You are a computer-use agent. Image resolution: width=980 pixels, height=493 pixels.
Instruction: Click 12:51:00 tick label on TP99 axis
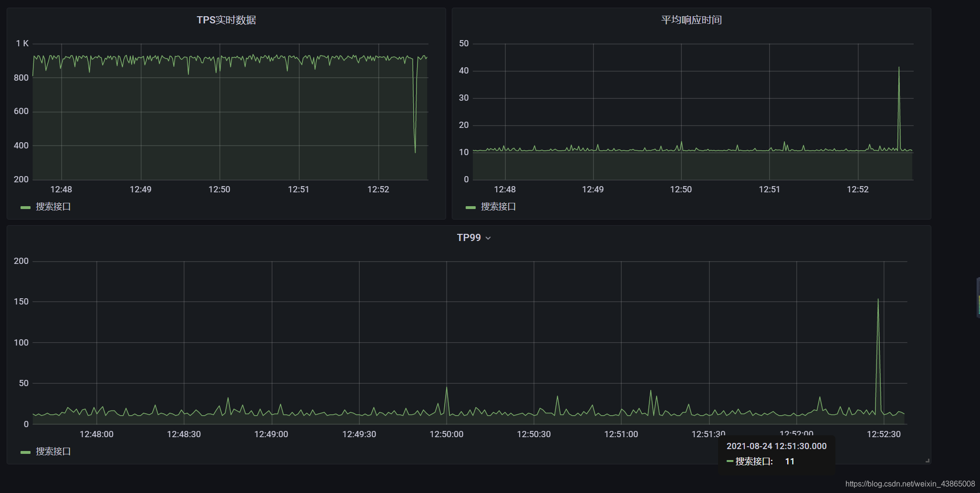pos(621,434)
